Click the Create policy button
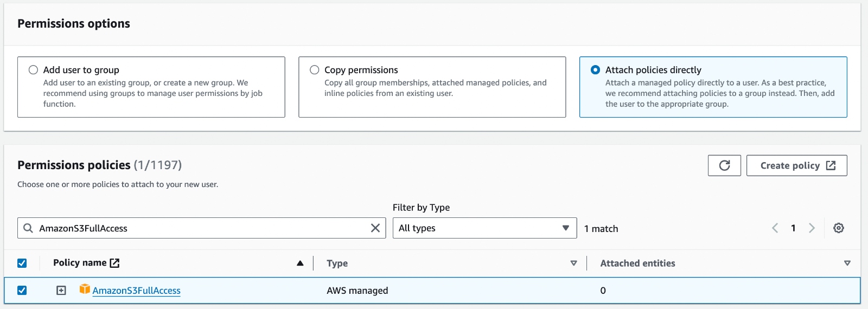 tap(796, 165)
